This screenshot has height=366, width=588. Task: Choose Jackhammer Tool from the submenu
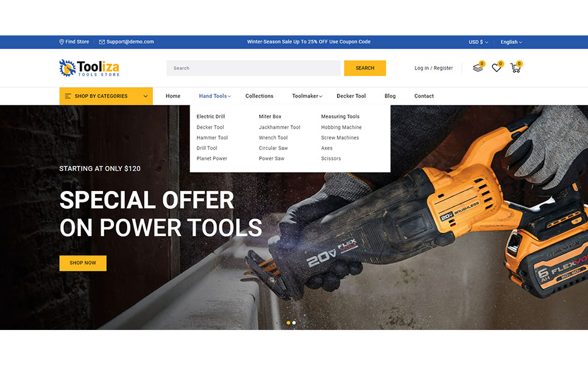(x=279, y=127)
